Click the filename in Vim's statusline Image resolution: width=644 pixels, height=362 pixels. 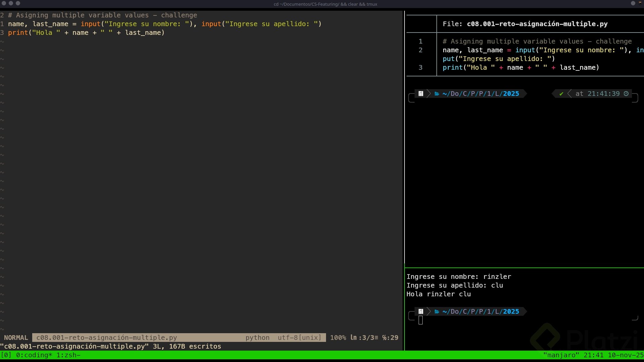pos(106,338)
